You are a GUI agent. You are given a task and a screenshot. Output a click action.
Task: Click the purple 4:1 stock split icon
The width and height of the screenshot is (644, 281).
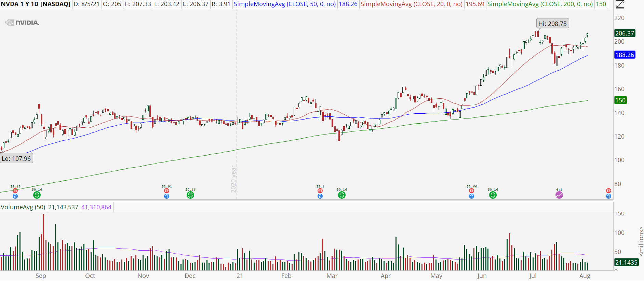(x=559, y=195)
